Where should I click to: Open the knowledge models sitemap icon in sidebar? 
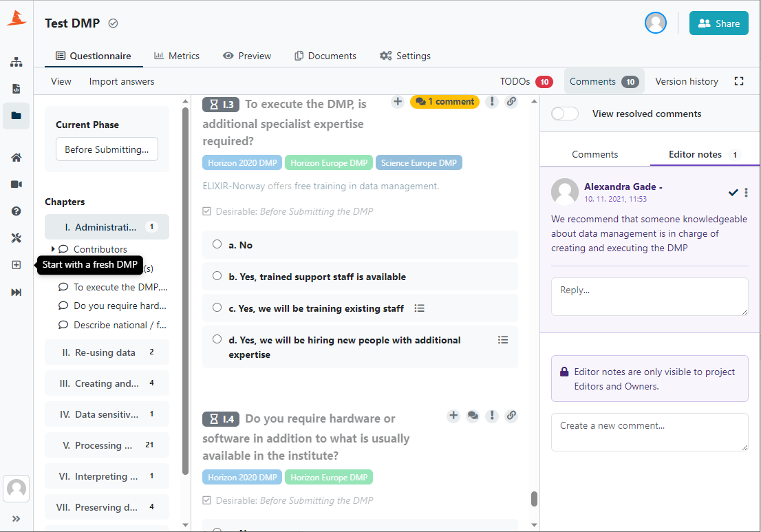click(x=17, y=62)
